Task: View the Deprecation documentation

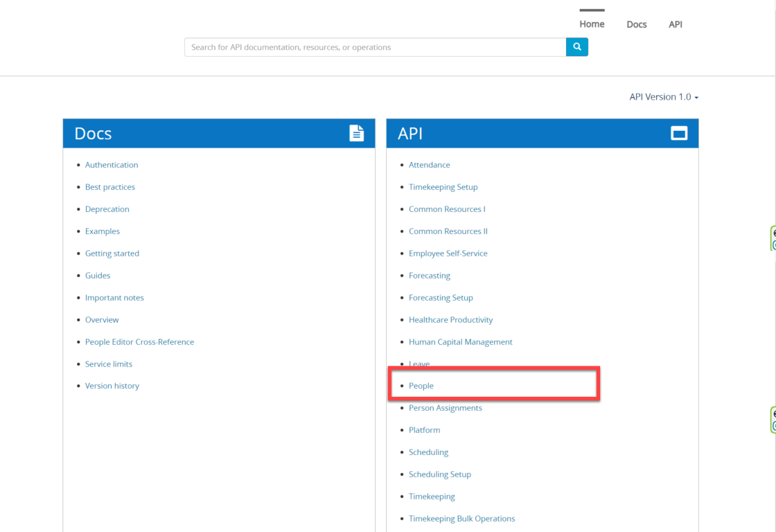Action: [x=107, y=209]
